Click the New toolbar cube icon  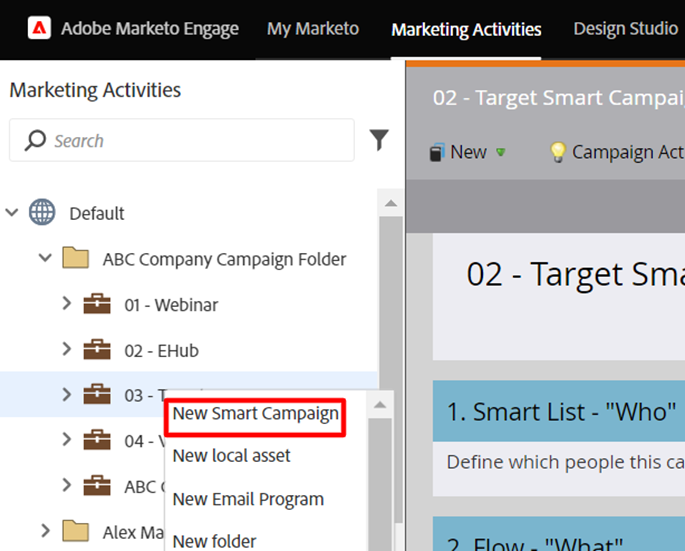(x=437, y=152)
